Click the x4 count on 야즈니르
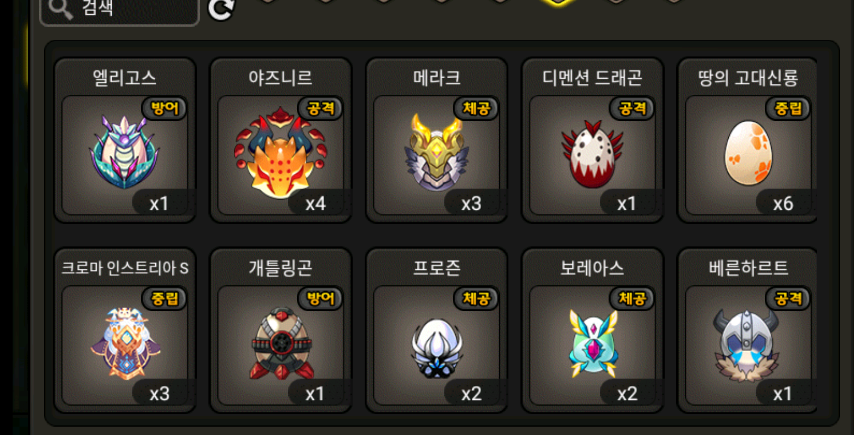The width and height of the screenshot is (854, 435). point(315,204)
